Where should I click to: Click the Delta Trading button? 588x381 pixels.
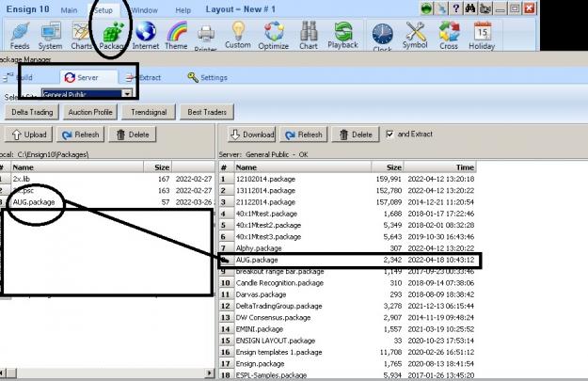32,112
